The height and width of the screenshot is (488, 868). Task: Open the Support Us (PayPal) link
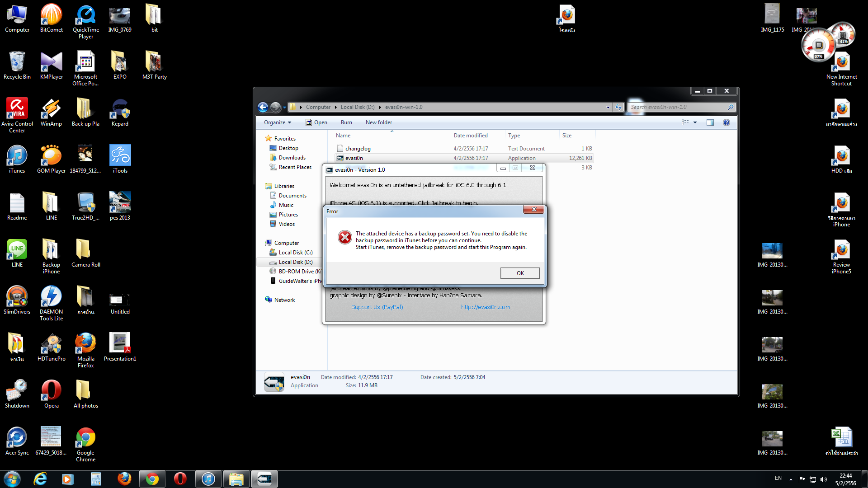click(377, 307)
